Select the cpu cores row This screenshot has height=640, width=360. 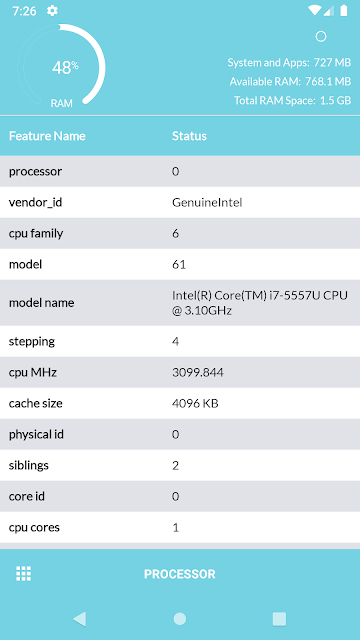pyautogui.click(x=180, y=527)
